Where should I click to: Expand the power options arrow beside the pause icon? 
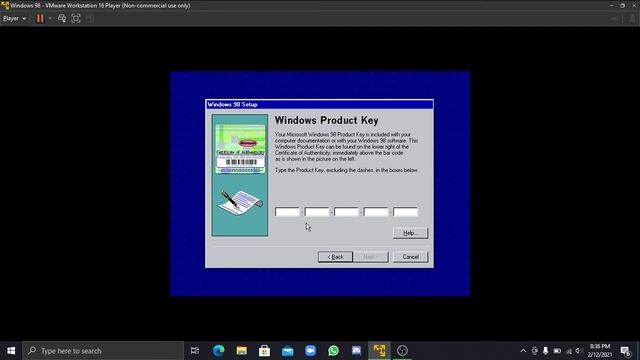click(50, 18)
